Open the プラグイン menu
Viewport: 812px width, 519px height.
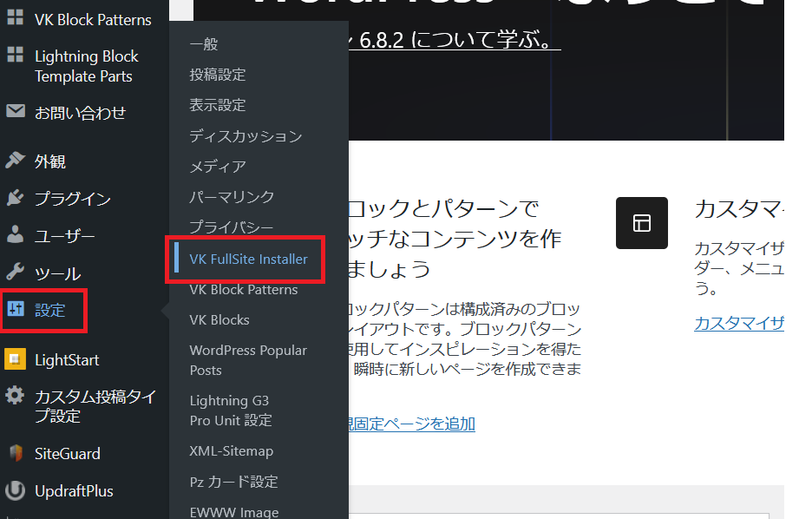coord(73,199)
